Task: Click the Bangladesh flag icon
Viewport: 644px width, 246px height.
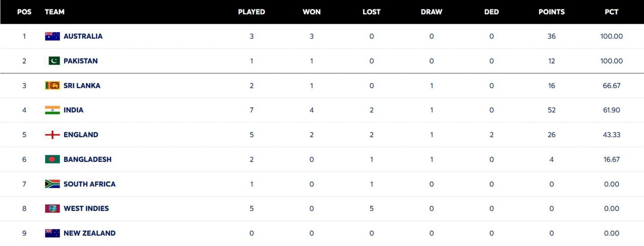Action: pyautogui.click(x=52, y=159)
